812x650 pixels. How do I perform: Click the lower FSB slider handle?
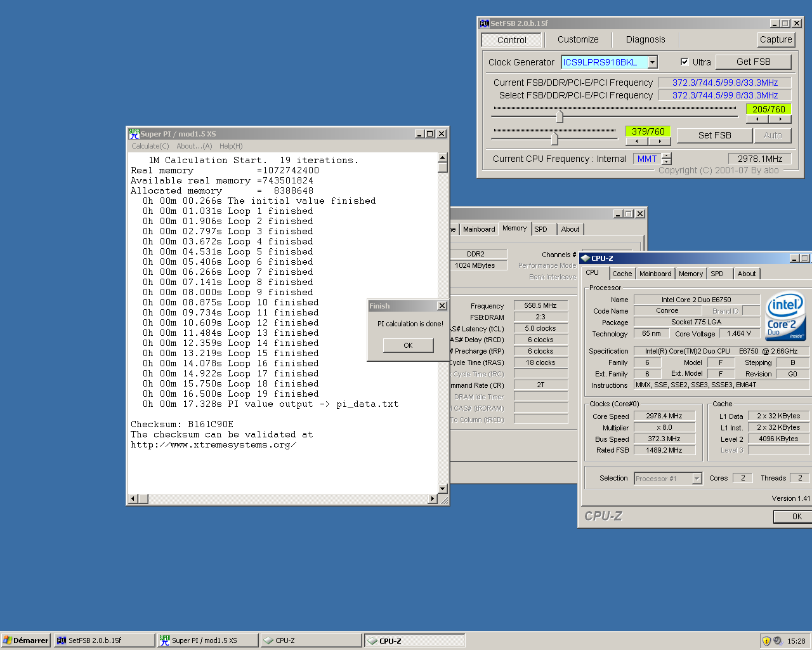coord(555,138)
